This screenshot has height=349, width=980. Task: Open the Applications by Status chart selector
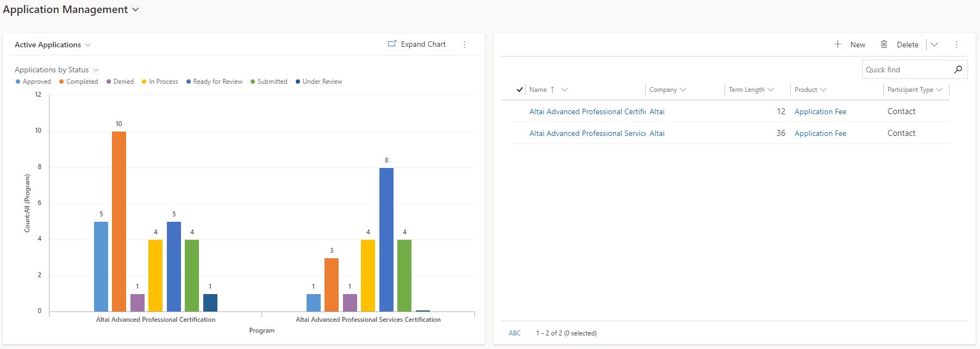click(x=96, y=70)
